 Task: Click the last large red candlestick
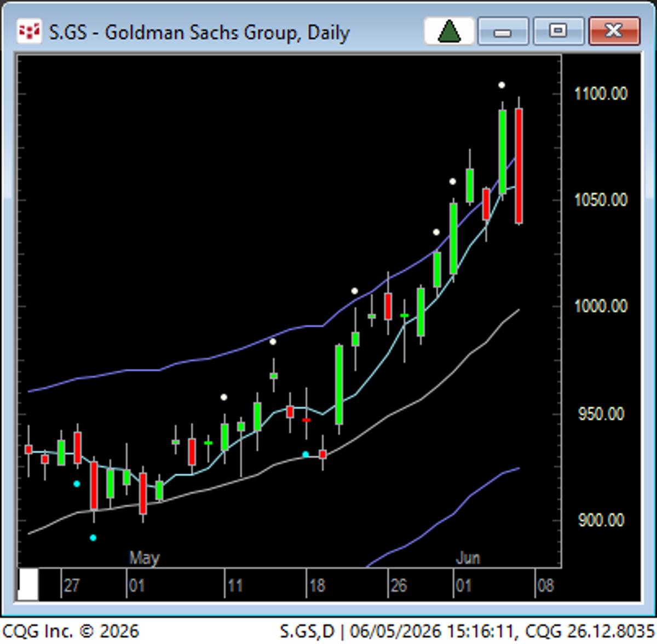pyautogui.click(x=518, y=166)
